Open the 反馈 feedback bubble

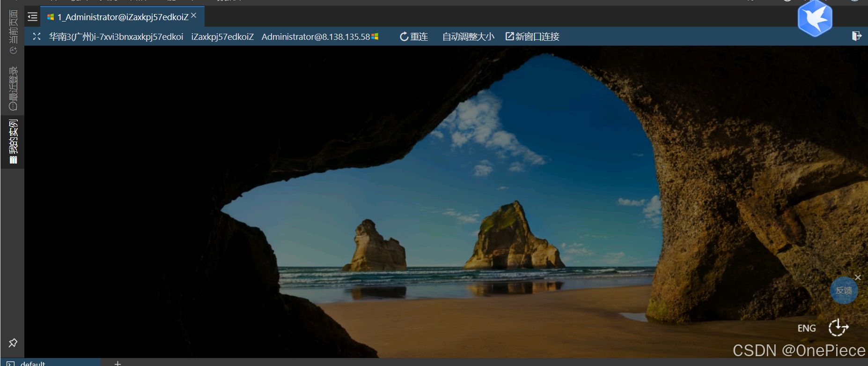pyautogui.click(x=844, y=291)
